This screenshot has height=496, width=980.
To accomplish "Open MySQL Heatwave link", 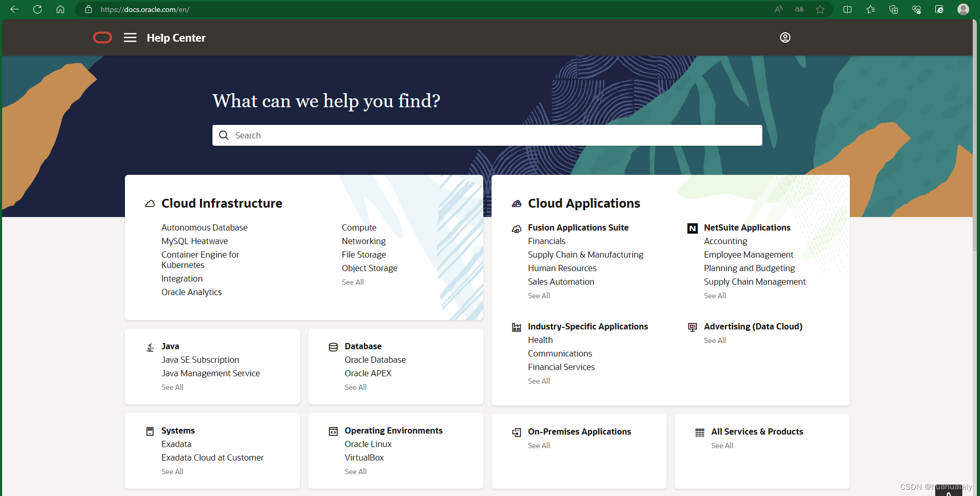I will coord(195,241).
